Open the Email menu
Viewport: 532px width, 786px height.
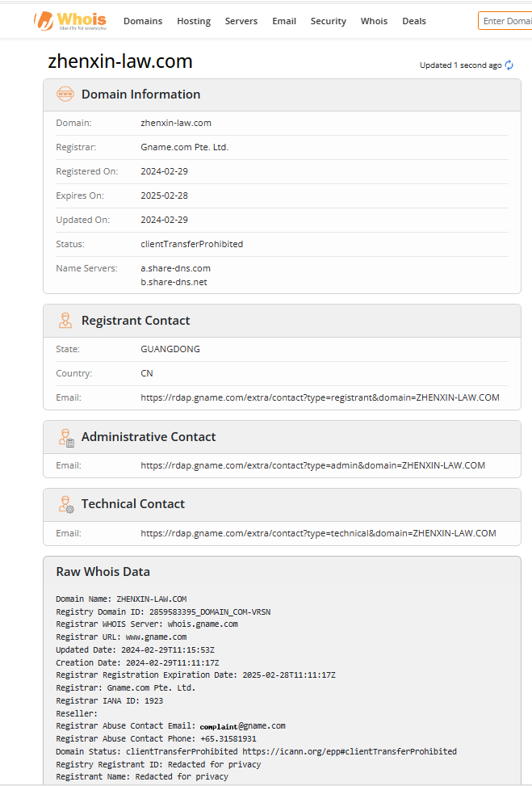pos(284,21)
